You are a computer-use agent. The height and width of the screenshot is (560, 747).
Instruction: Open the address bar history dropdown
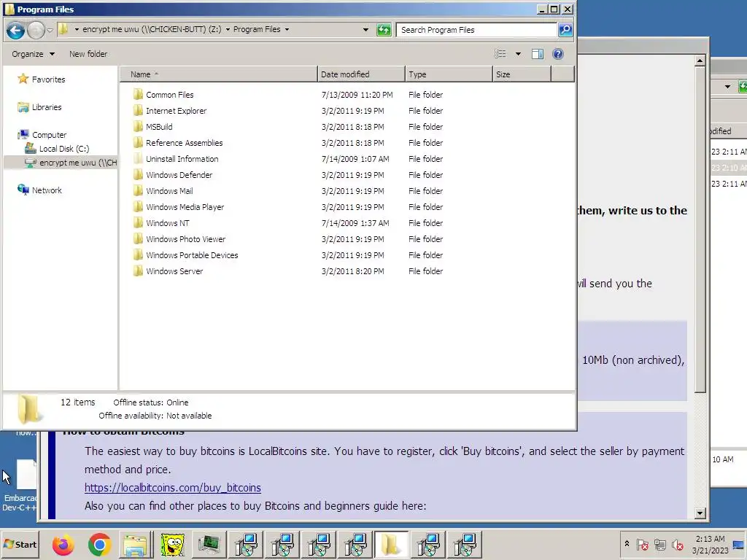coord(365,29)
